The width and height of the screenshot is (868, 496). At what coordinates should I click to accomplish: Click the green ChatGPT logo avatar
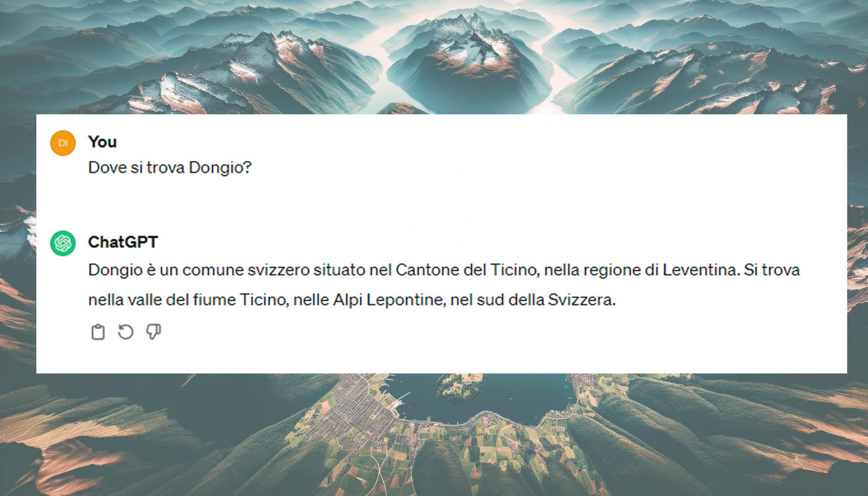click(63, 243)
